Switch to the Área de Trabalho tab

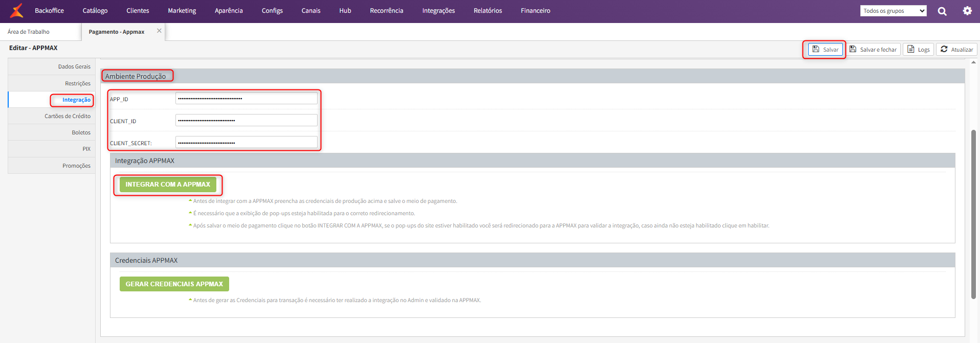tap(29, 32)
